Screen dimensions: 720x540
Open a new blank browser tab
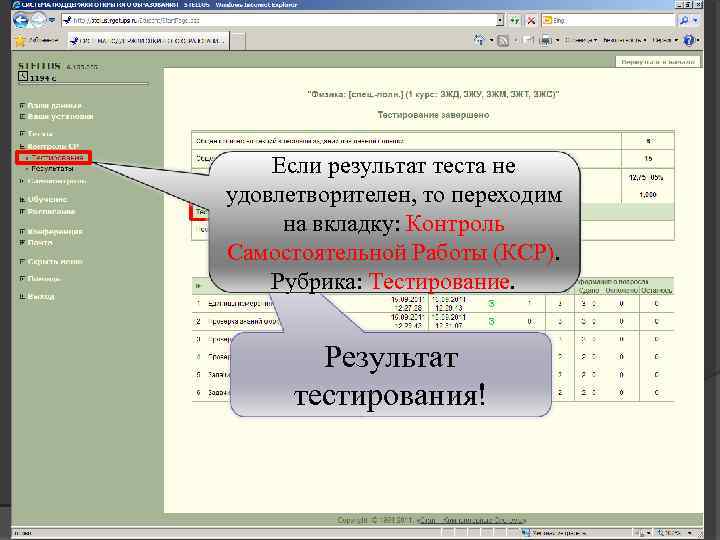coord(237,41)
